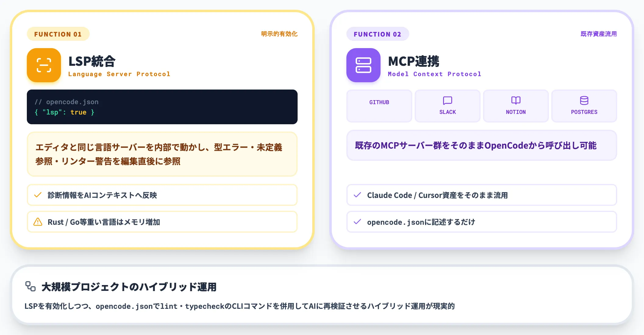Screen dimensions: 644x335
Task: Click the orange LSP scan icon
Action: click(x=44, y=65)
